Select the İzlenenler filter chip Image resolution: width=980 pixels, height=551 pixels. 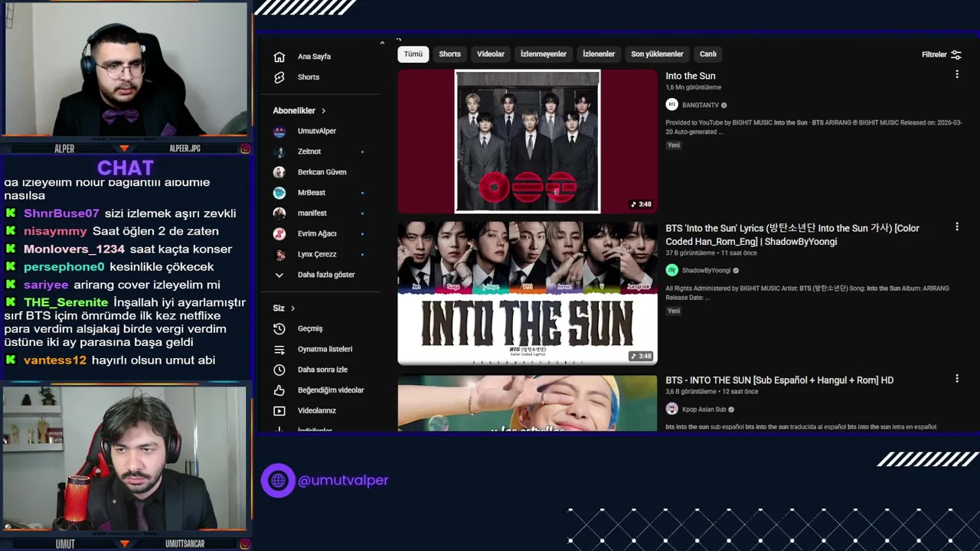coord(599,54)
